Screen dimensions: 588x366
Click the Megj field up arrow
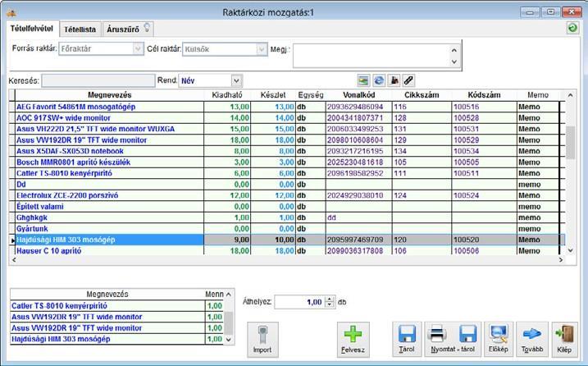[x=454, y=50]
